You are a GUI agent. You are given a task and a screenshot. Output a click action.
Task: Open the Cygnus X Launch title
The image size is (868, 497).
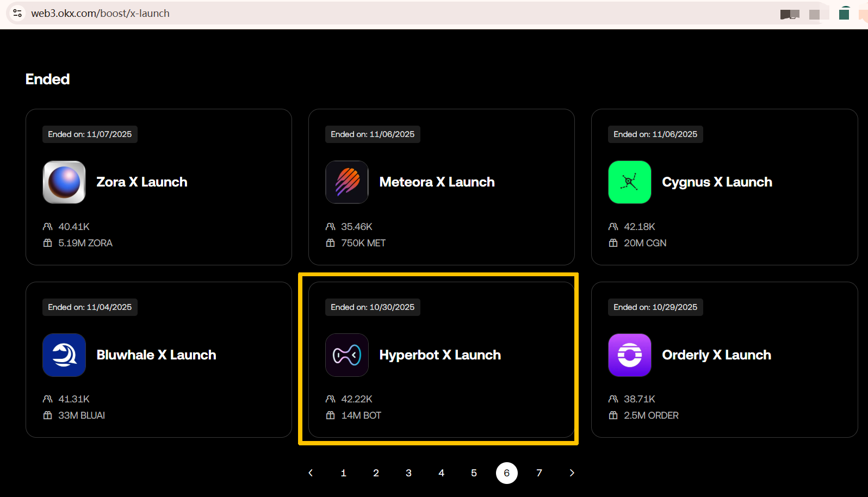click(717, 182)
